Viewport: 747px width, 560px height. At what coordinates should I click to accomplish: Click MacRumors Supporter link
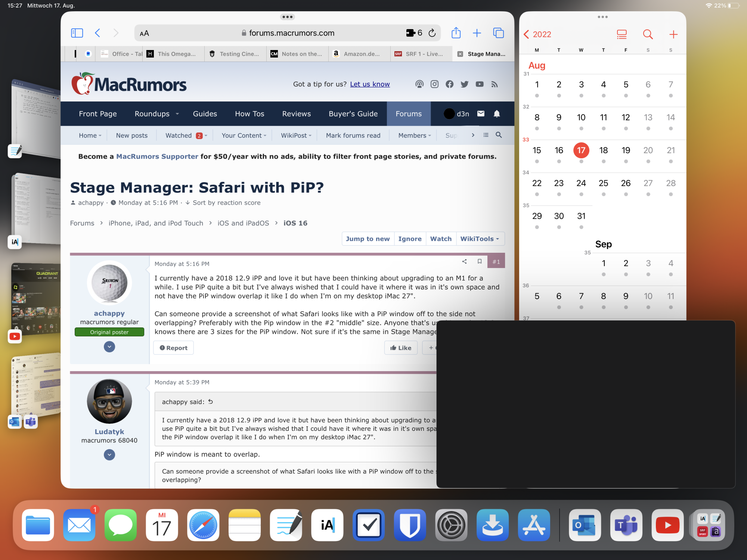(157, 156)
